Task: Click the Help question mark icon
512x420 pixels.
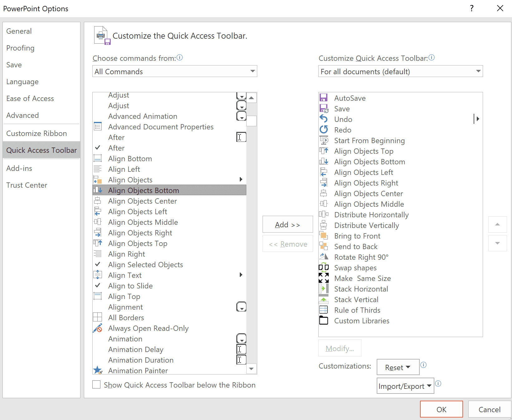Action: (472, 8)
